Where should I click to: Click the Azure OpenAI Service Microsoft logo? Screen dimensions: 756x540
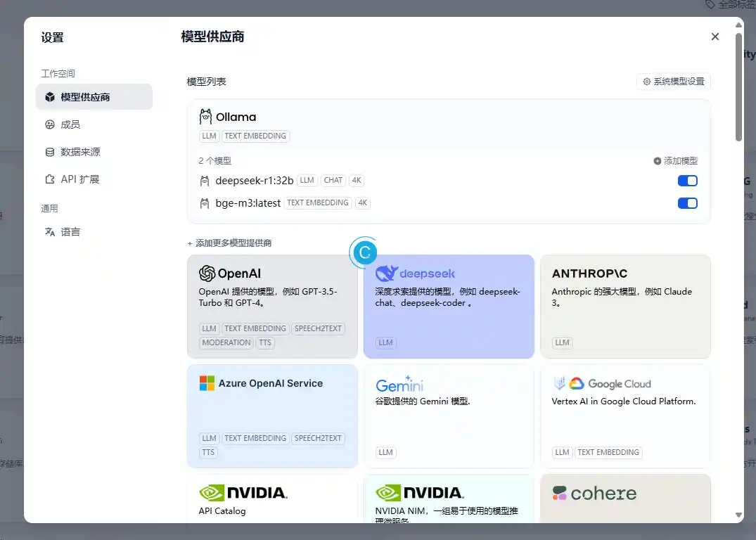[207, 383]
